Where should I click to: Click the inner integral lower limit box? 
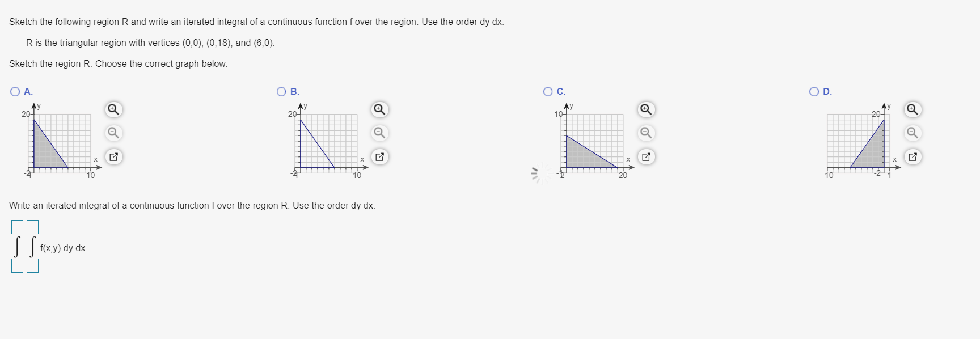click(x=33, y=264)
